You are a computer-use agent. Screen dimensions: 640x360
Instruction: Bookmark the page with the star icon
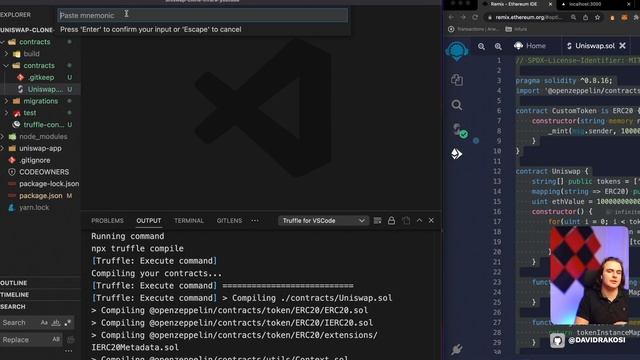point(598,17)
